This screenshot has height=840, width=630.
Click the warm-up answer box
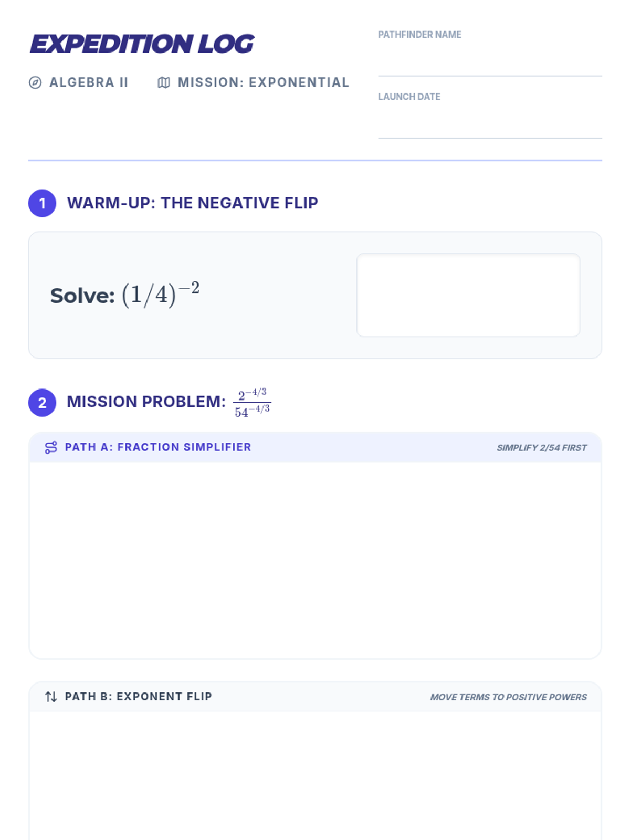pos(468,295)
